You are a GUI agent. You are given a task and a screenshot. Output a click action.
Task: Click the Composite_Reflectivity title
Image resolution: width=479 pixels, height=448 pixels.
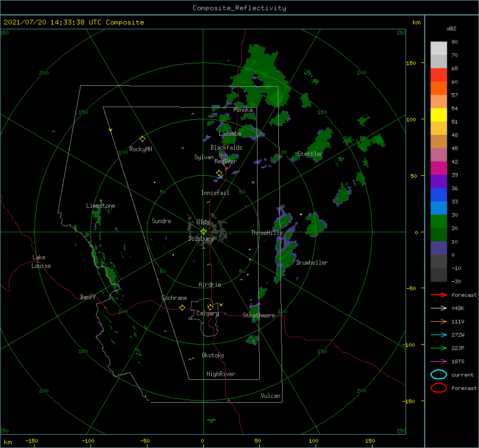pyautogui.click(x=239, y=8)
